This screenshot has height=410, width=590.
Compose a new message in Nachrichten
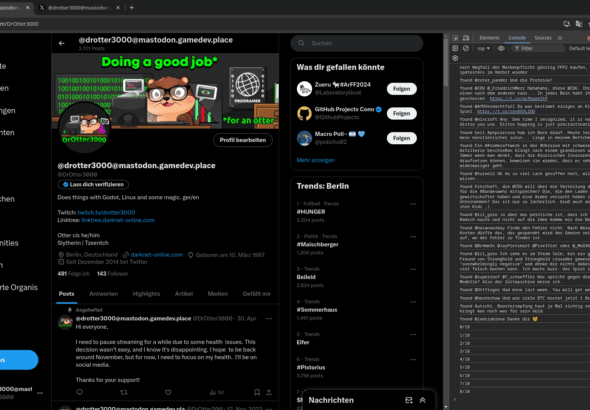coord(409,400)
